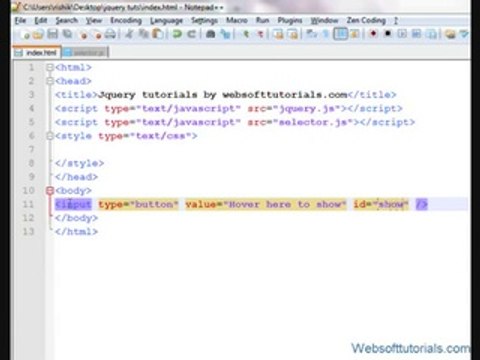Click the empty line 7 in editor
This screenshot has height=360, width=480.
click(x=260, y=150)
